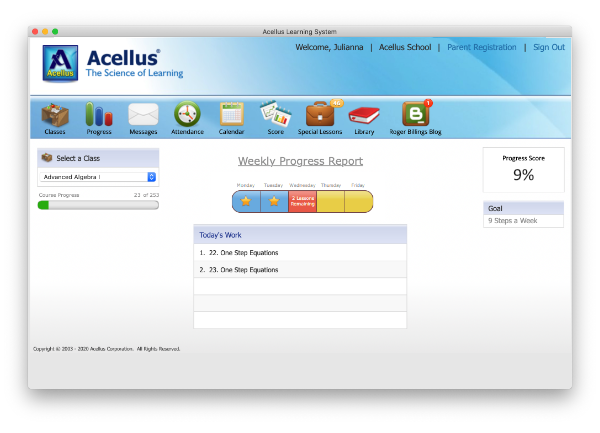The image size is (600, 433).
Task: Open the Classes icon
Action: (55, 115)
